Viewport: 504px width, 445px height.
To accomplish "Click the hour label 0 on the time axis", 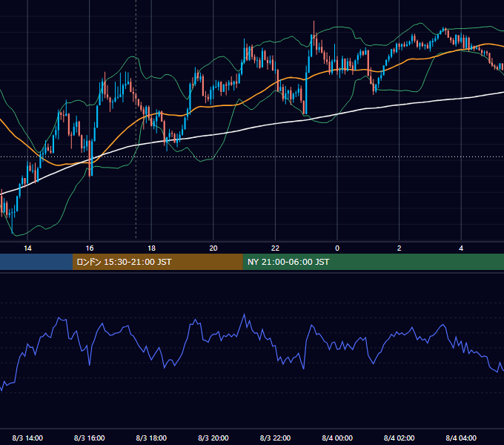I will [x=337, y=248].
